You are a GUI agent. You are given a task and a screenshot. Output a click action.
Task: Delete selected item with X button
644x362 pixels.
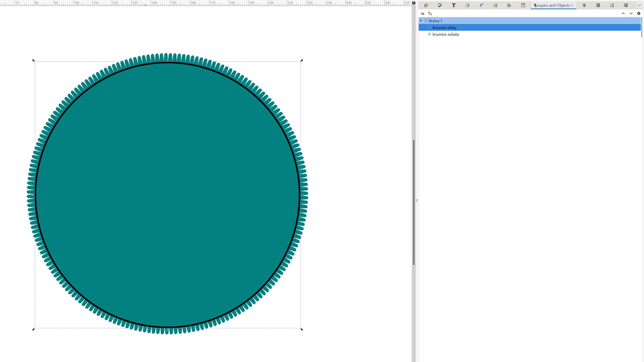[639, 13]
